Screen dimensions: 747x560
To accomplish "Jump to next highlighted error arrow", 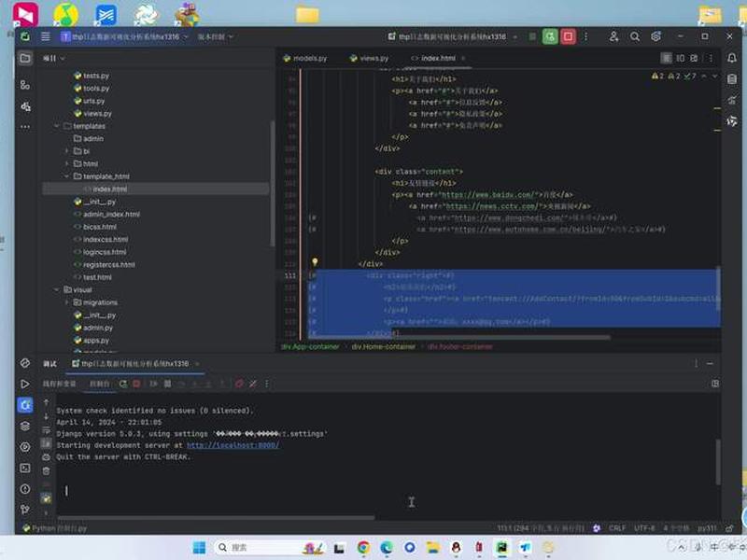I will click(x=714, y=77).
